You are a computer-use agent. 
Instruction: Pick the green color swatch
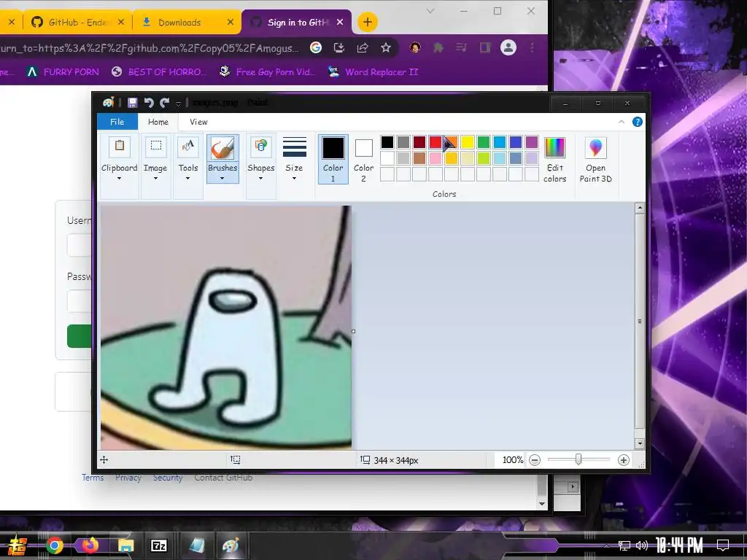(484, 142)
